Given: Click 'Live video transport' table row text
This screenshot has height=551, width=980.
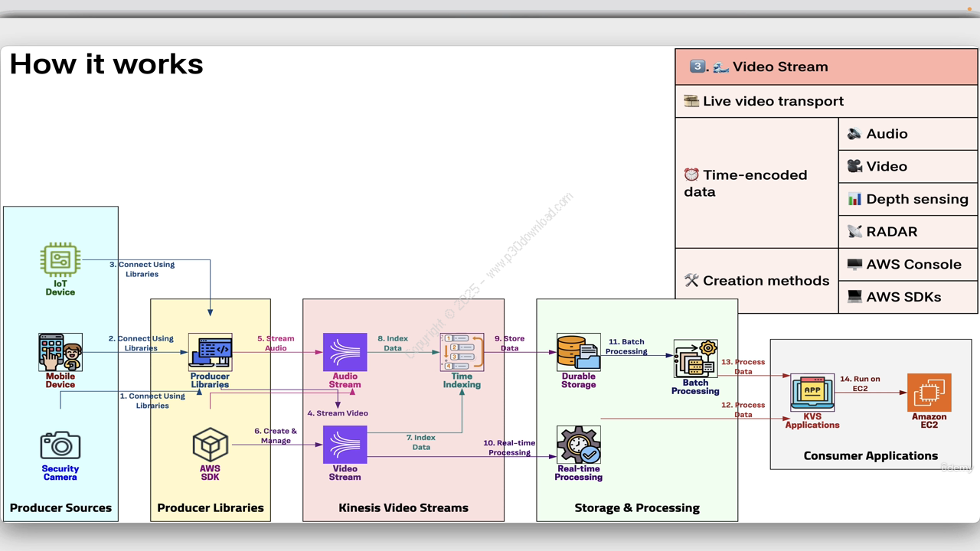Looking at the screenshot, I should (773, 101).
